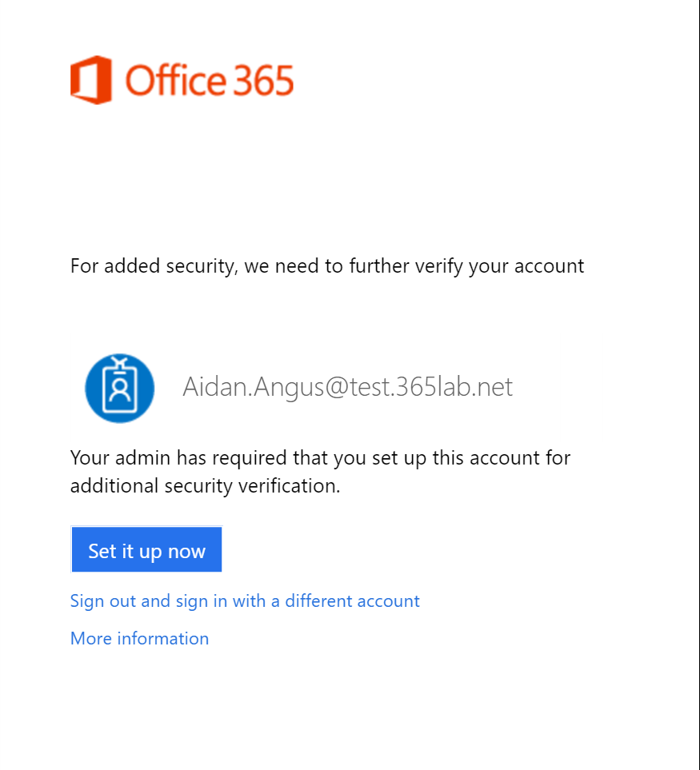
Task: Click the "Set it up now" button
Action: pos(146,550)
